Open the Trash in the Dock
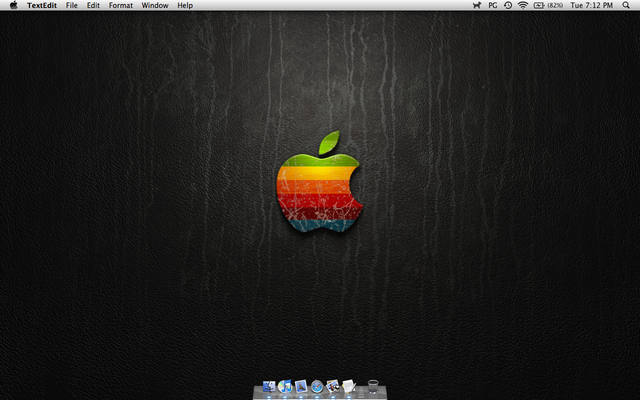 pos(373,386)
